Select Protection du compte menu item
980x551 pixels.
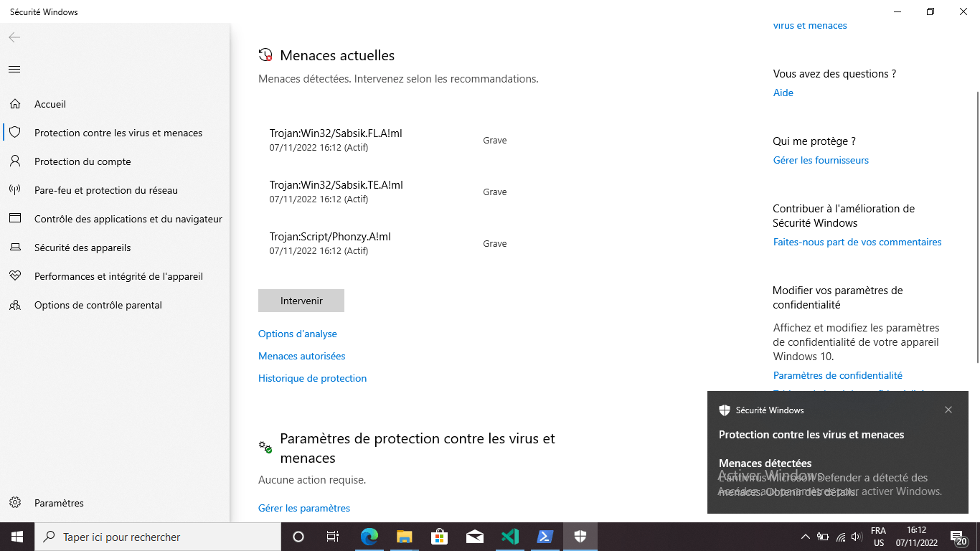click(x=115, y=161)
